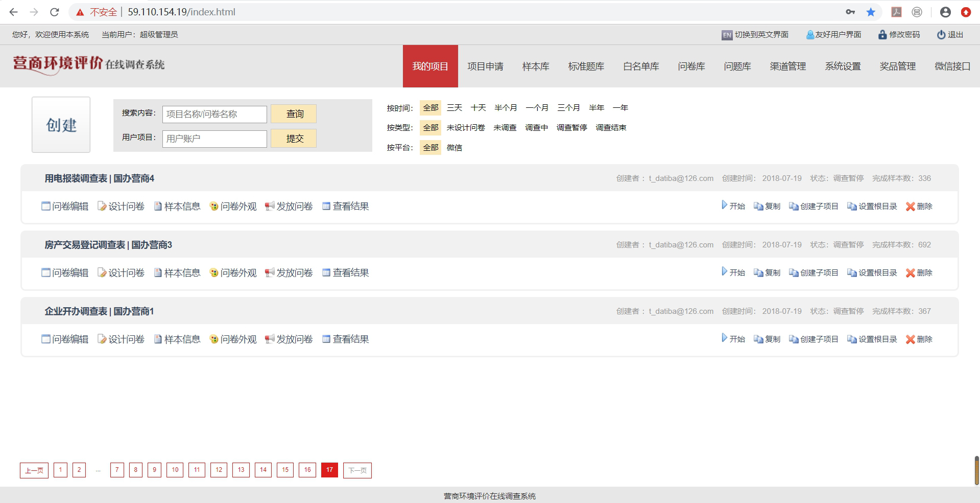Switch to the 问卷库 navigation tab
This screenshot has height=503, width=980.
[691, 66]
